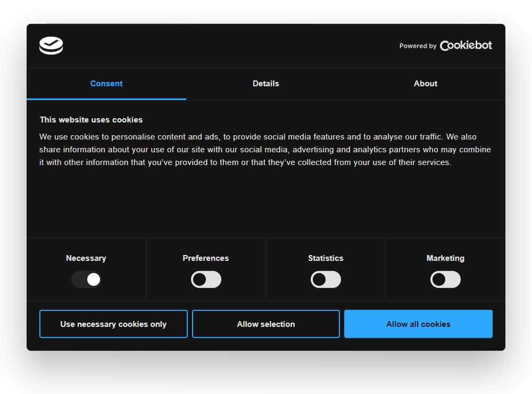Click the 'This website uses cookies' heading
Image resolution: width=532 pixels, height=394 pixels.
92,120
